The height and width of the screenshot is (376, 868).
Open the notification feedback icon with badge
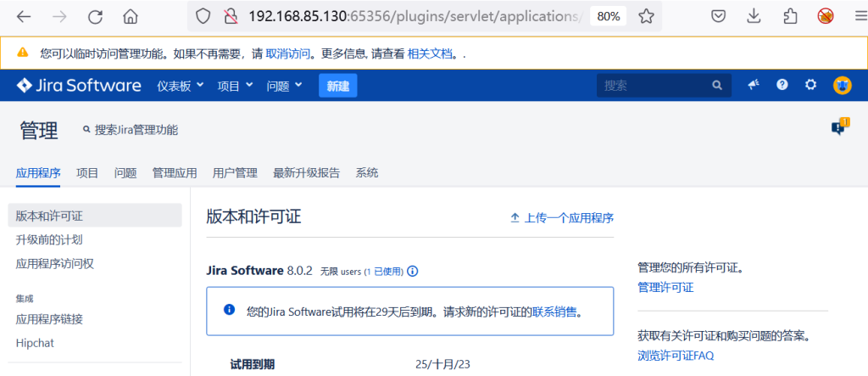tap(840, 126)
